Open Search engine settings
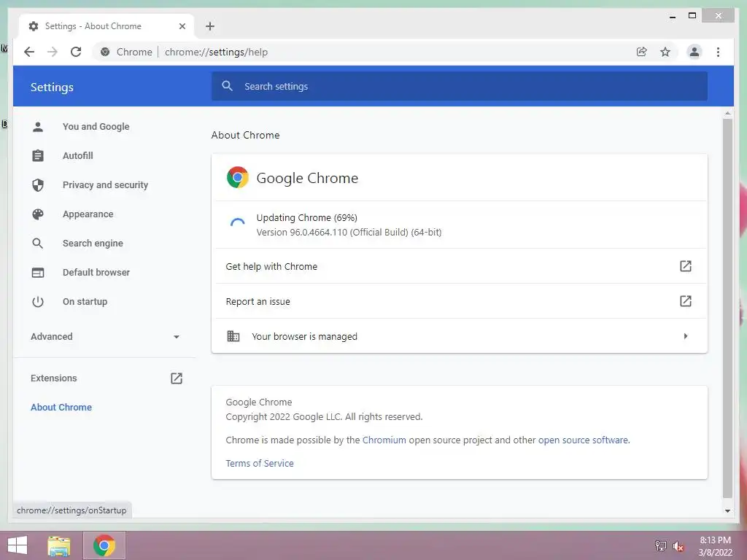Screen dimensions: 747x560 pos(93,244)
